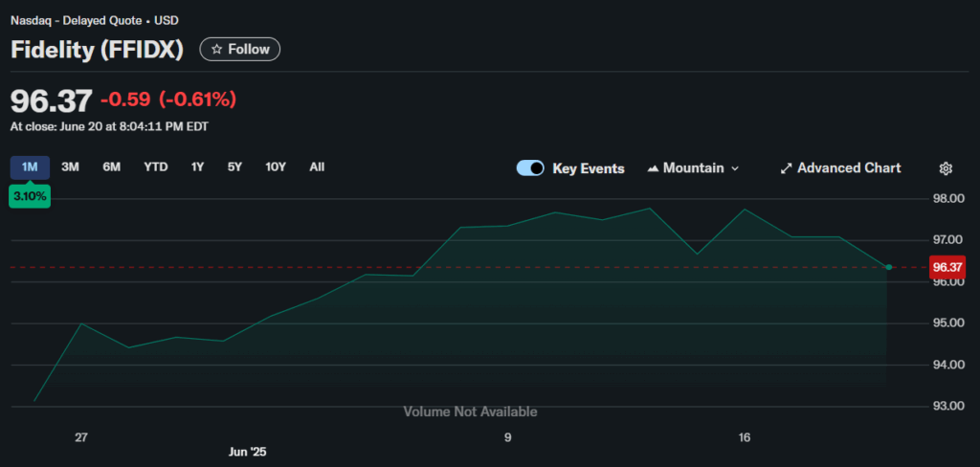Click the current price dot on chart line
The height and width of the screenshot is (467, 980).
[x=889, y=267]
